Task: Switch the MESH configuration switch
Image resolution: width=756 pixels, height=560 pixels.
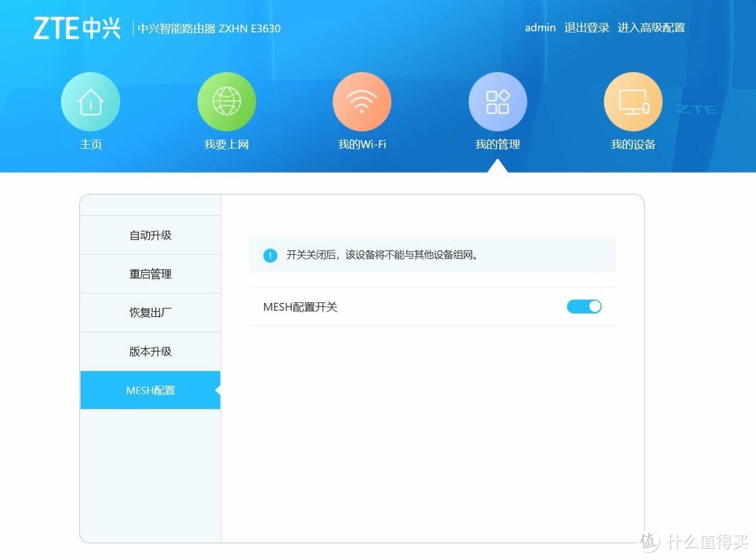Action: (584, 307)
